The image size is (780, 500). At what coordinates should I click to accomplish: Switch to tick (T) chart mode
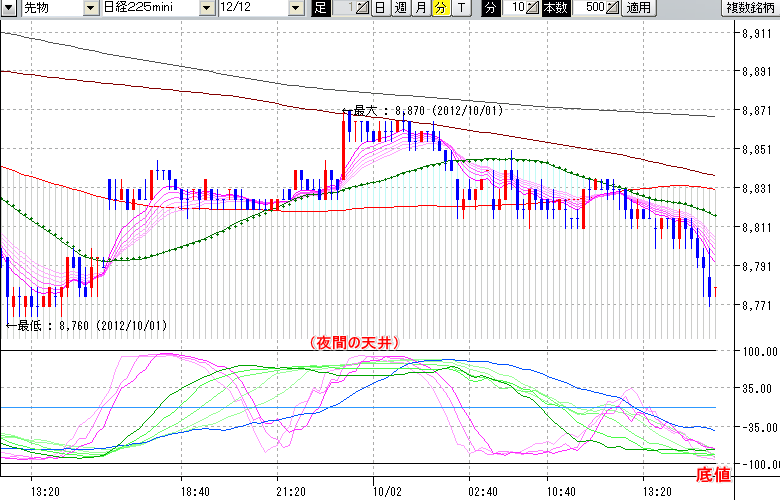click(460, 8)
